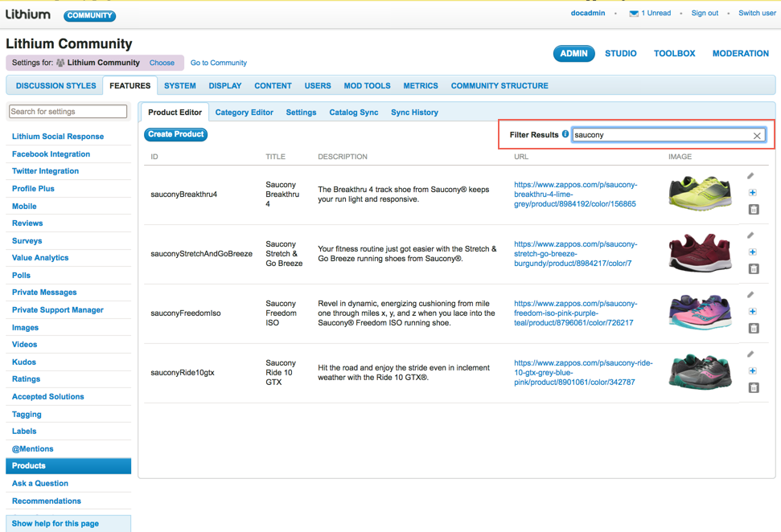Screen dimensions: 781x532
Task: Open the MODERATION section
Action: (741, 54)
